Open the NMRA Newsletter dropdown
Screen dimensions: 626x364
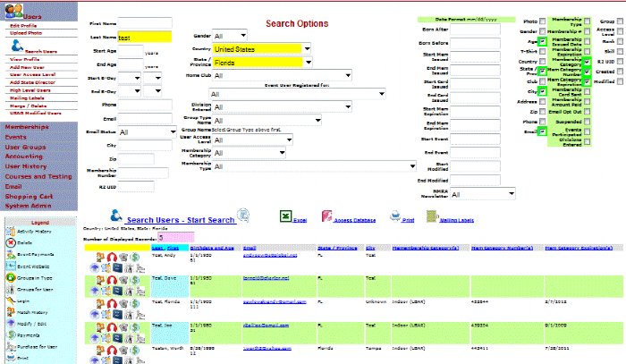[483, 194]
